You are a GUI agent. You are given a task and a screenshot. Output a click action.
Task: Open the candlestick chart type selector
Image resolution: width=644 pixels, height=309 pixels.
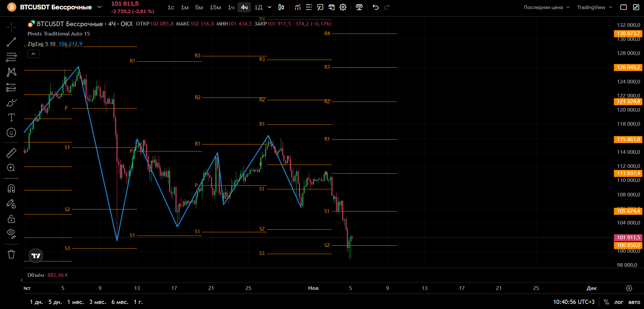pos(281,7)
